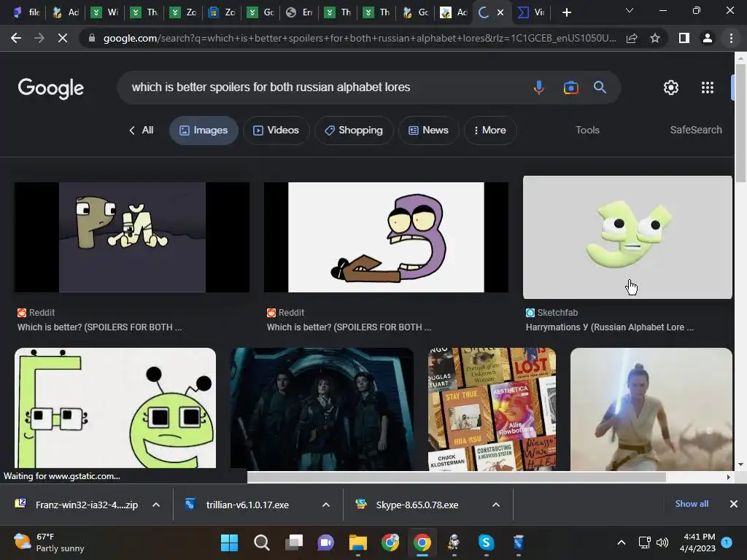Open the book covers collage image
Image resolution: width=747 pixels, height=560 pixels.
tap(492, 410)
